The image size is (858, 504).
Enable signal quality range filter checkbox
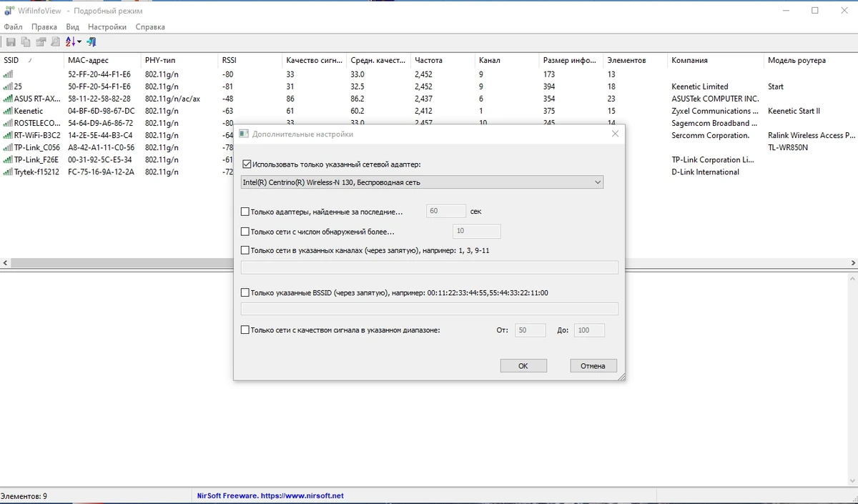click(x=245, y=330)
